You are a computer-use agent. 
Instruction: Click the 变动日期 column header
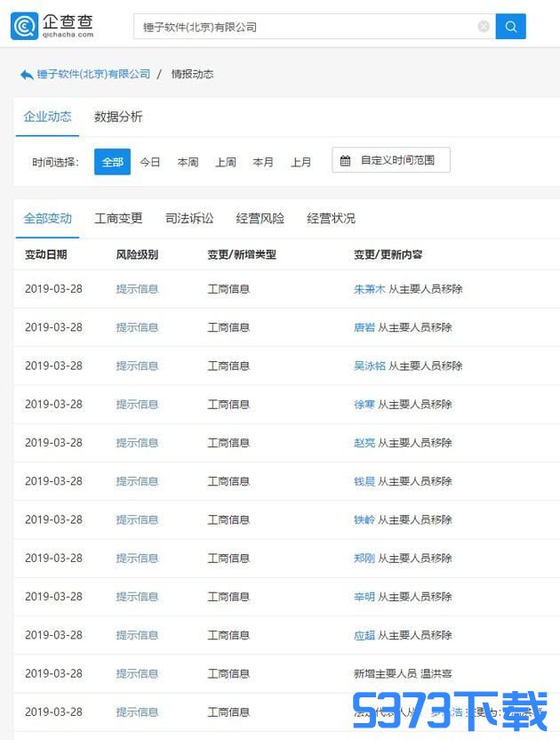[x=45, y=254]
